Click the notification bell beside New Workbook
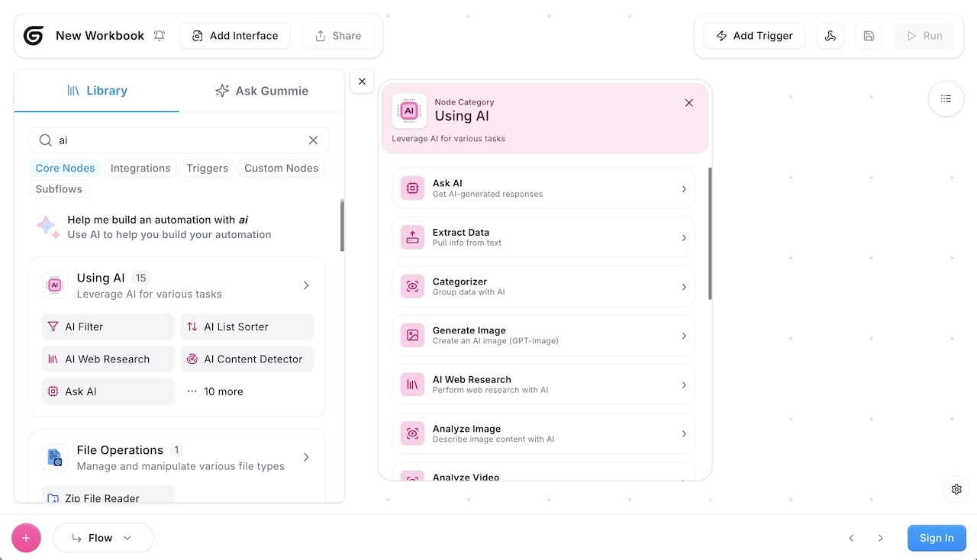The image size is (977, 560). pyautogui.click(x=159, y=36)
